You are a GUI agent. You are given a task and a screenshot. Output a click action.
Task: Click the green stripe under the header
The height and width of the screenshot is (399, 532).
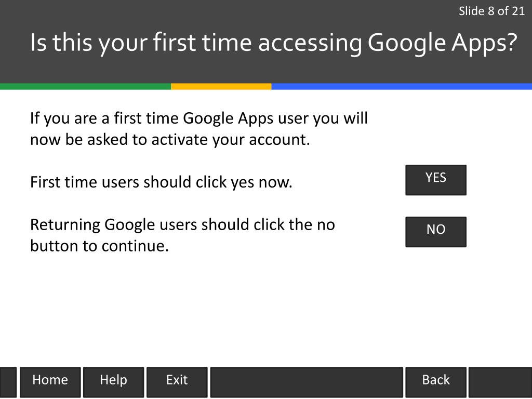pos(86,87)
